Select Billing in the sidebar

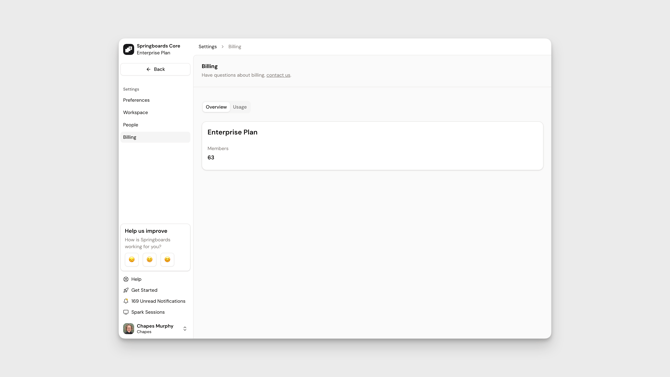pos(156,137)
